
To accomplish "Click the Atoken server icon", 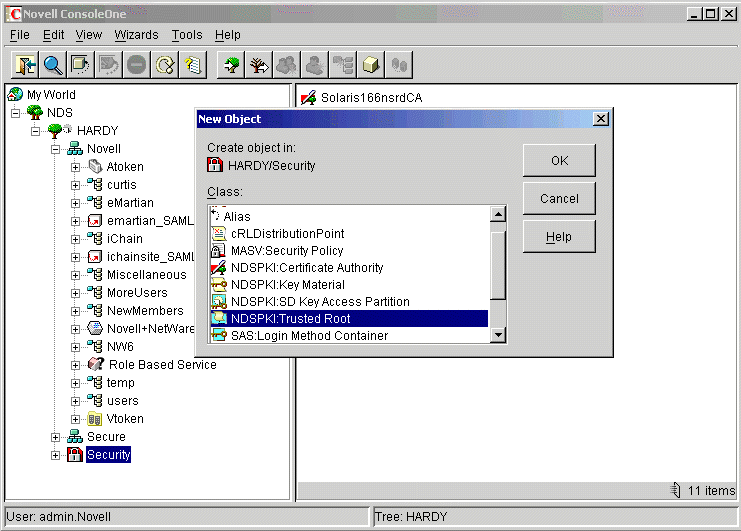I will pos(95,166).
